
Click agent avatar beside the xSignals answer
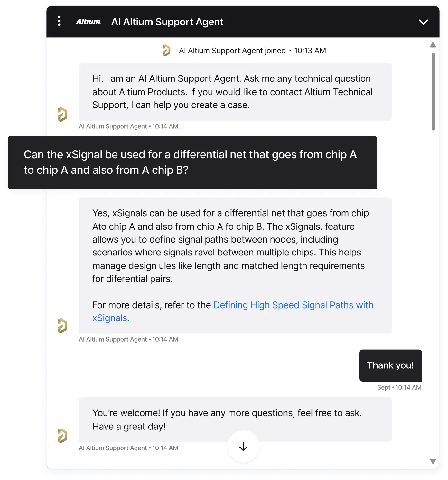[62, 326]
